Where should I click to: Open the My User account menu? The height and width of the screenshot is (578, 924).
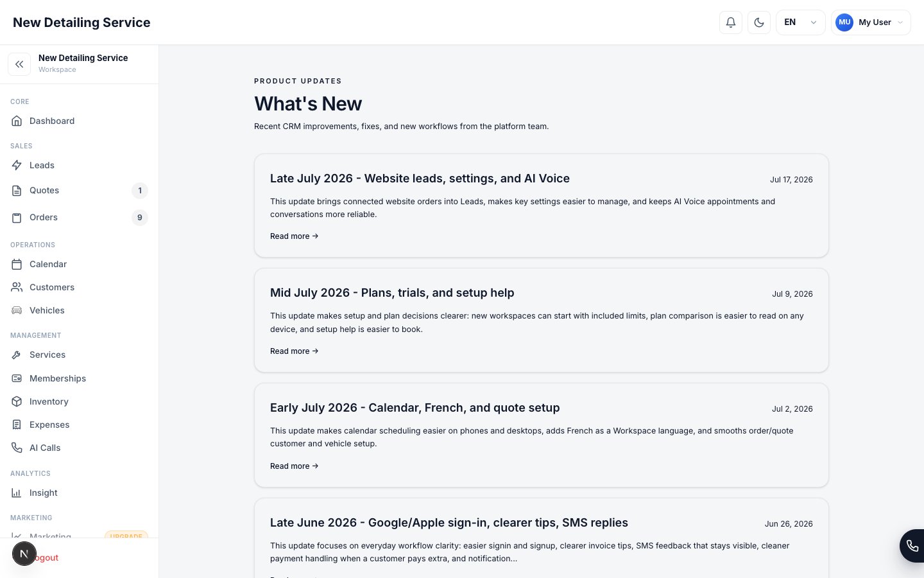(x=871, y=22)
